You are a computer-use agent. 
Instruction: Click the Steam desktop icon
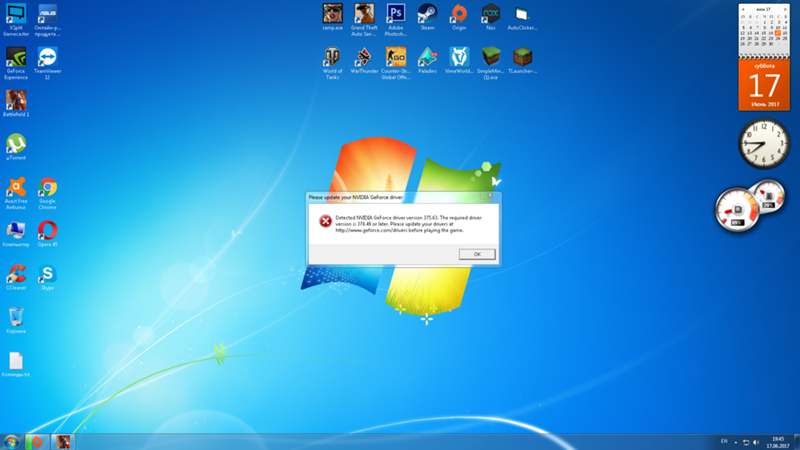428,17
